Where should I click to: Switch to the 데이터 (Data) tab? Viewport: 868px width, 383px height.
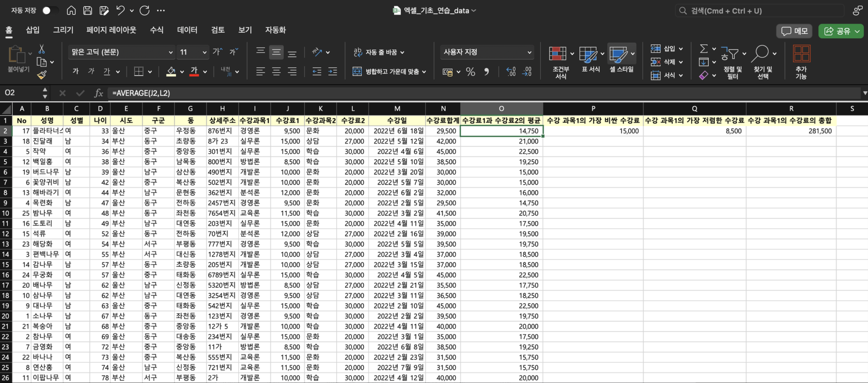point(187,30)
